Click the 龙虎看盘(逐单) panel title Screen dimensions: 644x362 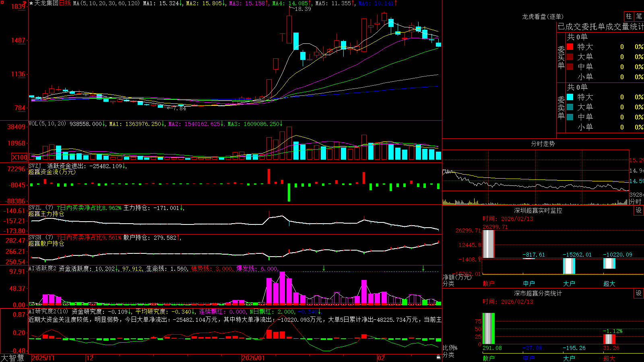543,16
